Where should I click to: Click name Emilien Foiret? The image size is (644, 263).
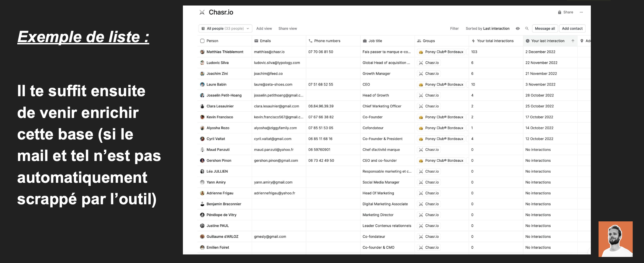218,247
